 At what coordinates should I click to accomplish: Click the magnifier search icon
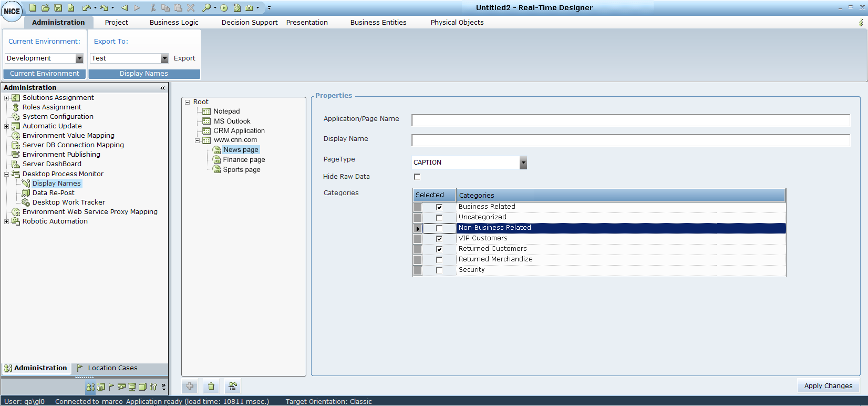point(206,8)
